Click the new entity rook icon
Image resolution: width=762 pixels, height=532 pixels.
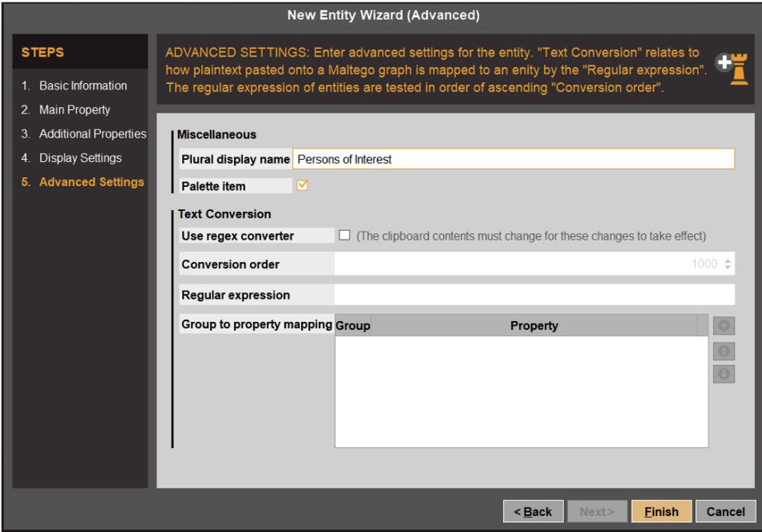tap(732, 69)
